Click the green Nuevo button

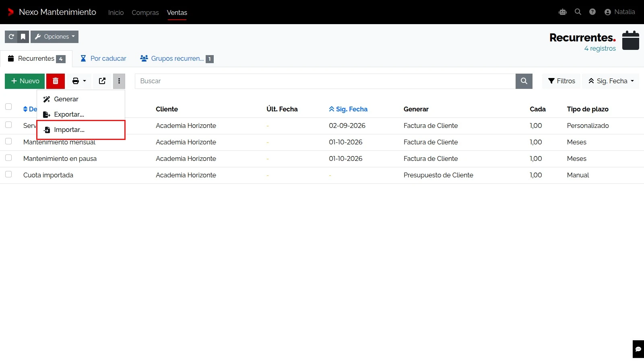(x=25, y=81)
